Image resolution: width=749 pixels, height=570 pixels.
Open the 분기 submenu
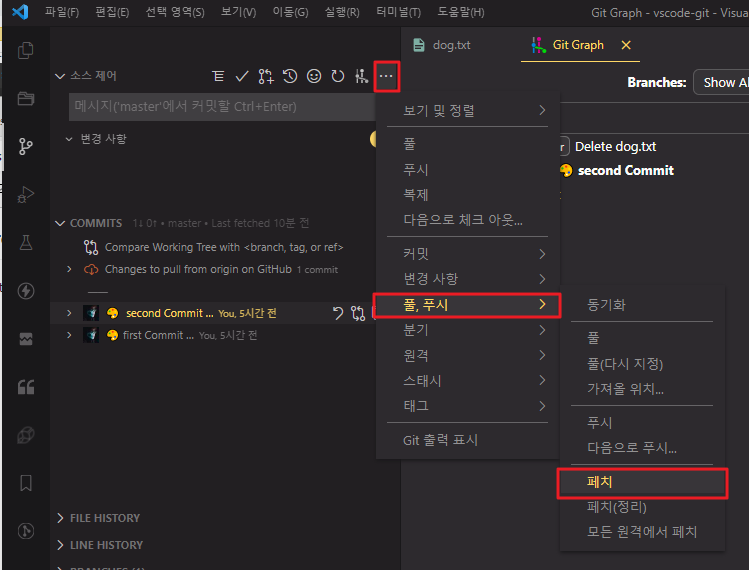pos(467,330)
